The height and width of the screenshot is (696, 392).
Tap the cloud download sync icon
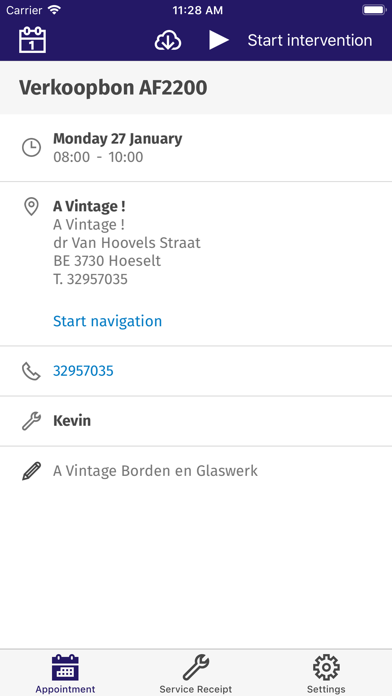point(168,41)
